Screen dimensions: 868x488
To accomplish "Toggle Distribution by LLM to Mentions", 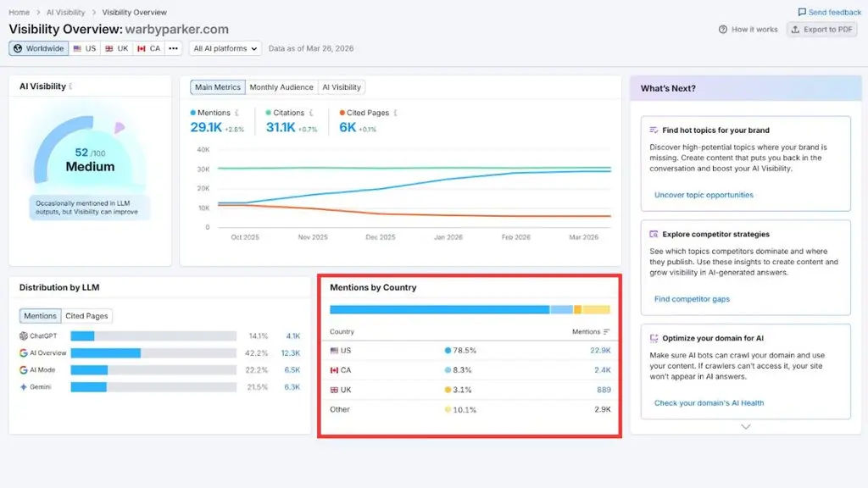I will click(x=40, y=316).
